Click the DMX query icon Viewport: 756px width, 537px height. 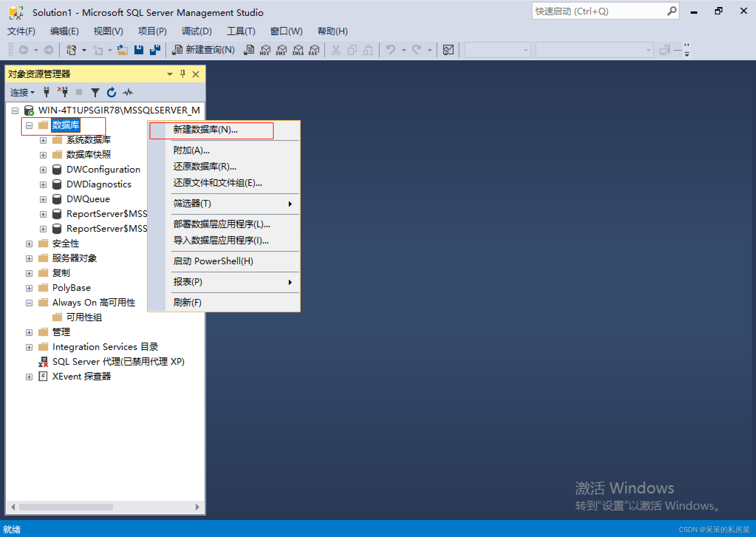click(281, 50)
